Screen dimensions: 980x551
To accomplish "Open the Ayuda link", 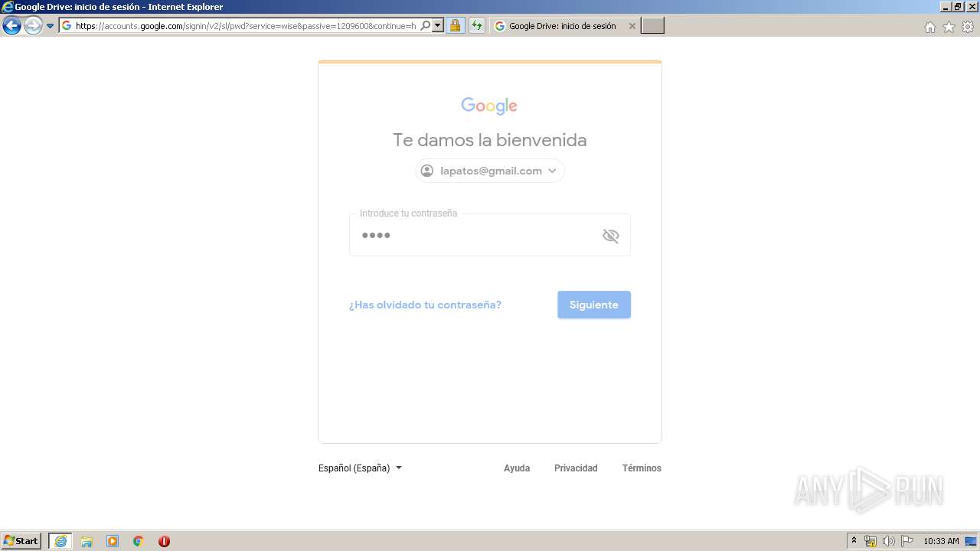I will coord(517,468).
